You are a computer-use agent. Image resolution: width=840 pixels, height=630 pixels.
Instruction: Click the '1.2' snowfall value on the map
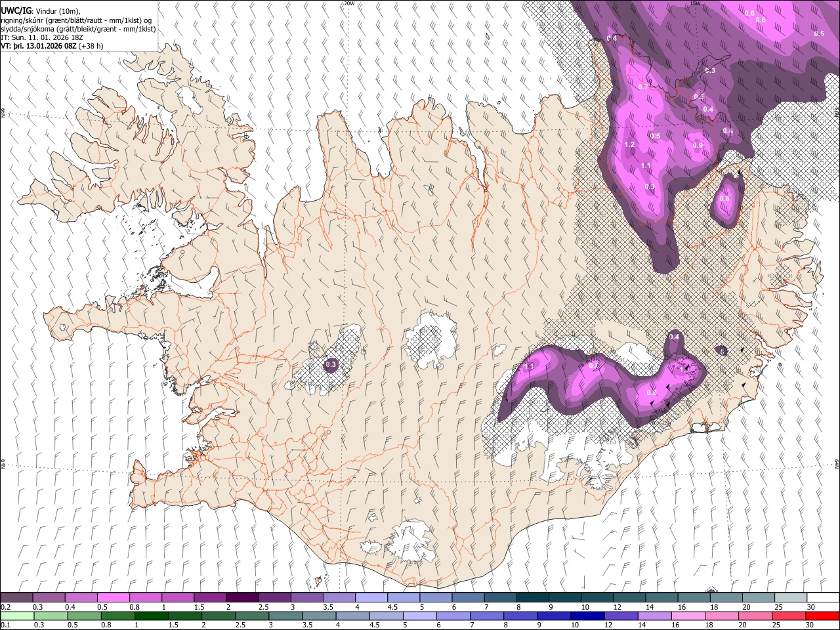pos(629,145)
